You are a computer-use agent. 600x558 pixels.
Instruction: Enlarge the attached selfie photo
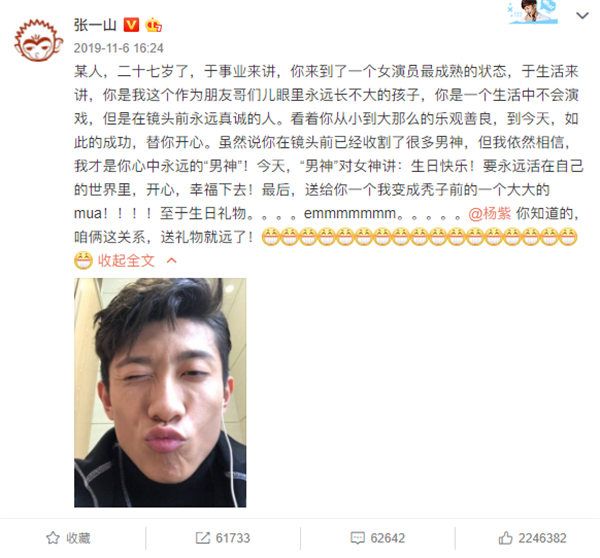pyautogui.click(x=160, y=392)
